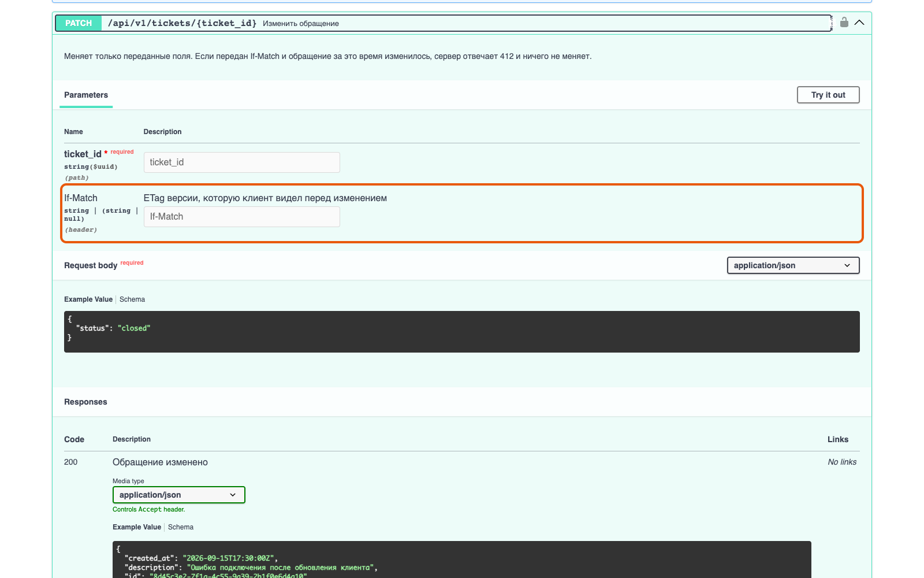Select the 200 response Example Value tab
This screenshot has width=924, height=578.
pos(137,527)
